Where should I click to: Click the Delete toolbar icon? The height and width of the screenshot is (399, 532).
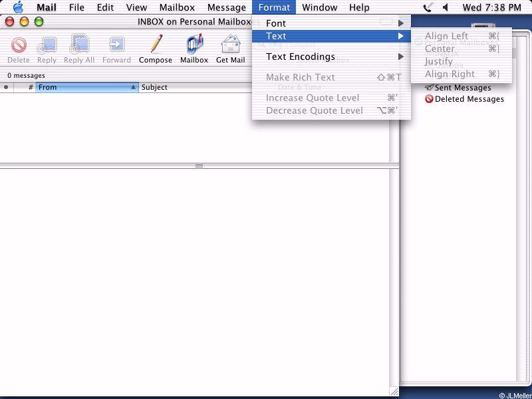click(x=19, y=45)
